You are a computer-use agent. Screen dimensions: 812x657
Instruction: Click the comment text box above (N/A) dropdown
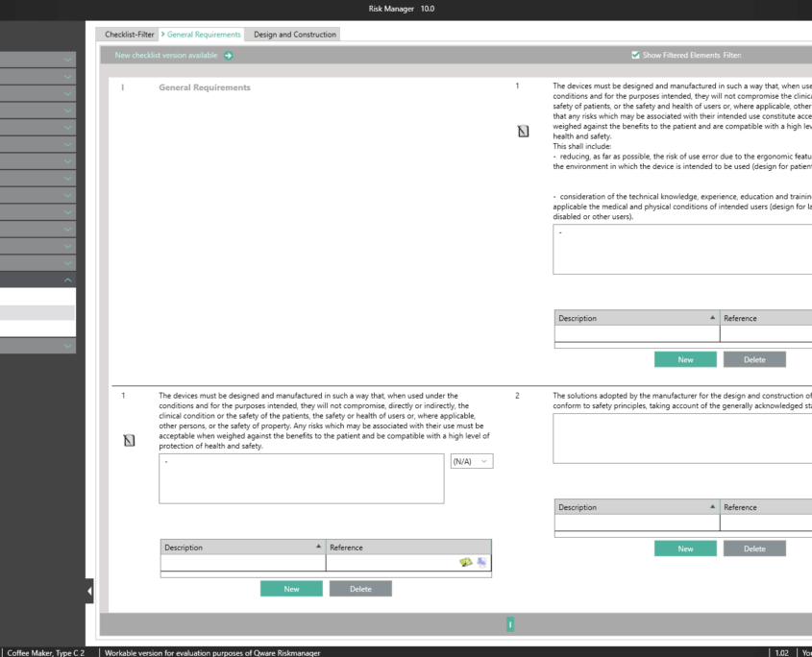301,478
